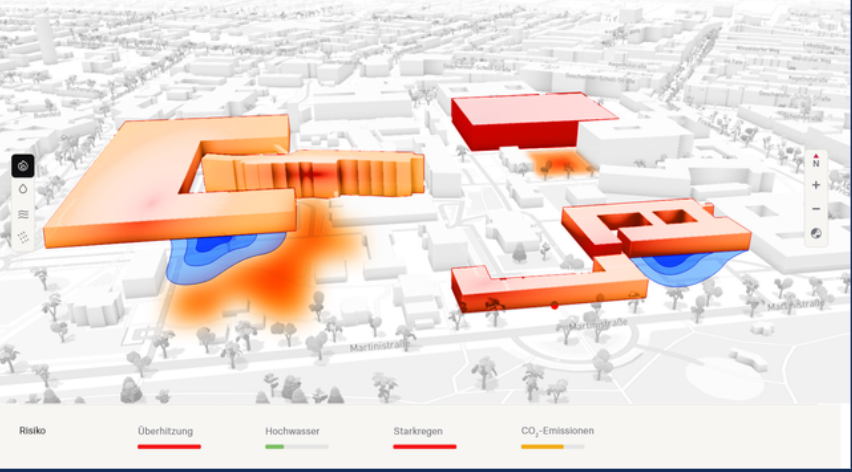Select the water drop layer icon
The image size is (852, 472).
[23, 190]
